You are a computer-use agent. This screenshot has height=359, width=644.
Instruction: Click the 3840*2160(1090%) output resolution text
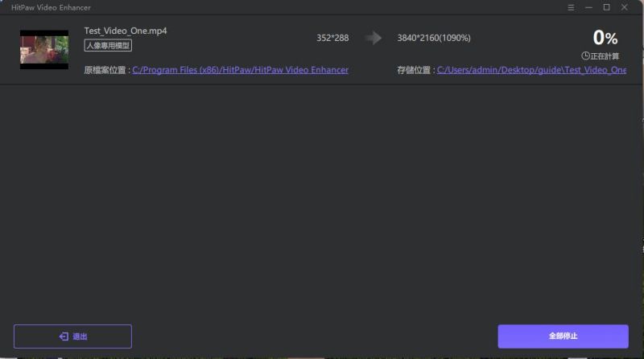434,38
